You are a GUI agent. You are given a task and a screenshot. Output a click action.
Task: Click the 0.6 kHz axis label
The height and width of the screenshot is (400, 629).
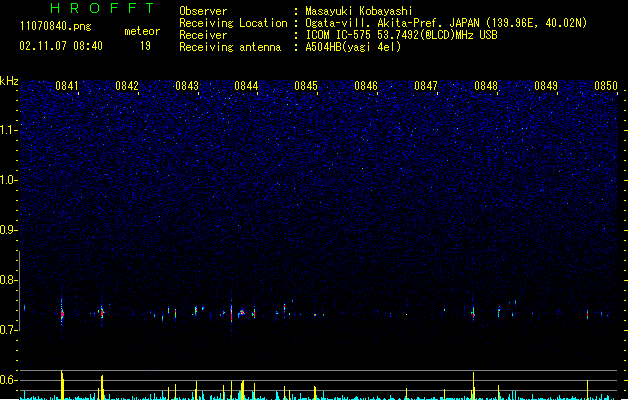(x=8, y=380)
